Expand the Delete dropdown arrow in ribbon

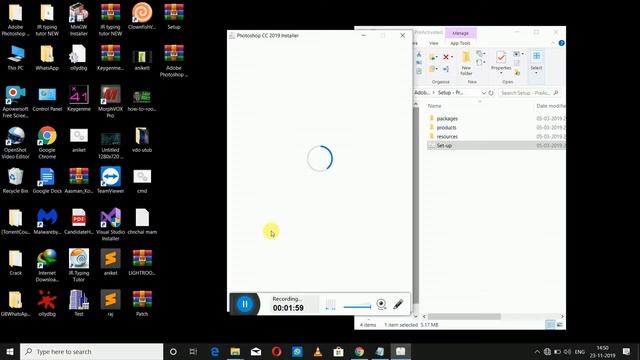point(452,57)
